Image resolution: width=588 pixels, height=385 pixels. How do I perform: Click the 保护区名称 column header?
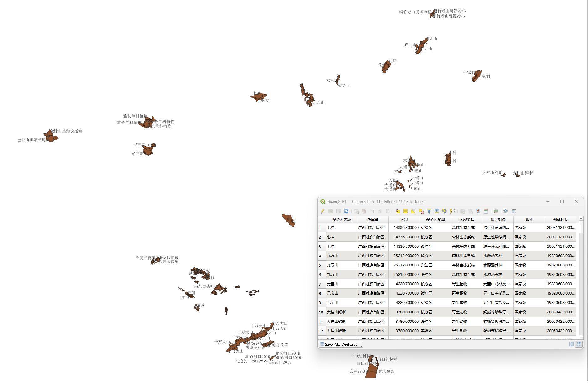pos(341,220)
